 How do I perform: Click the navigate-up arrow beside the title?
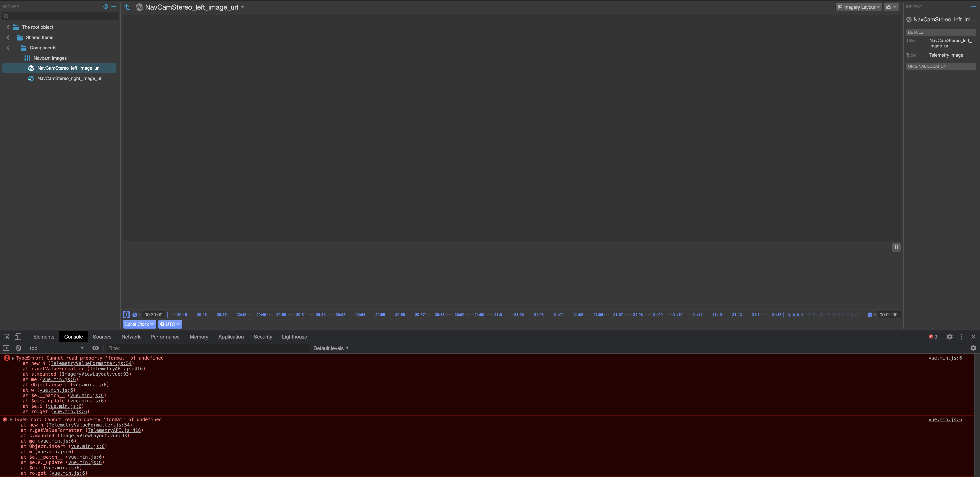128,7
